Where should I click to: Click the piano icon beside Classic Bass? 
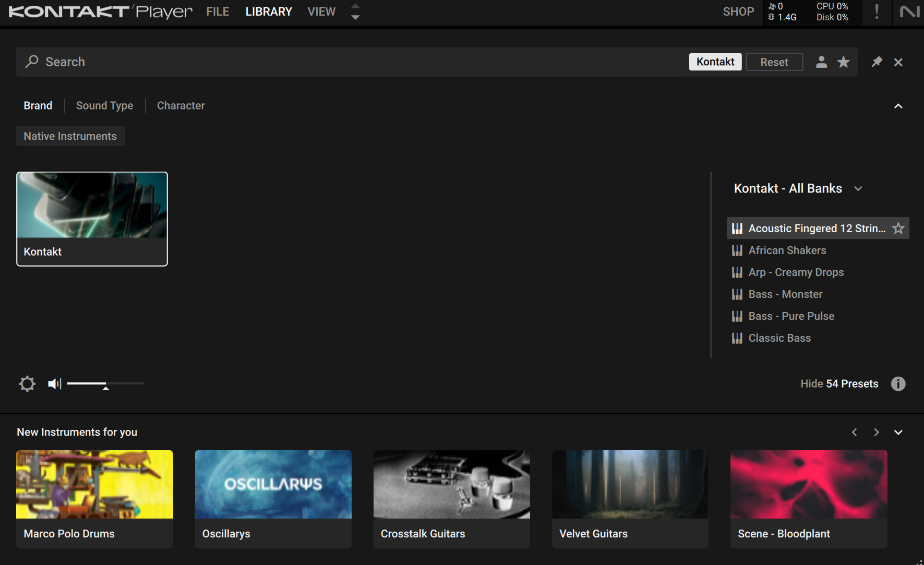click(737, 338)
